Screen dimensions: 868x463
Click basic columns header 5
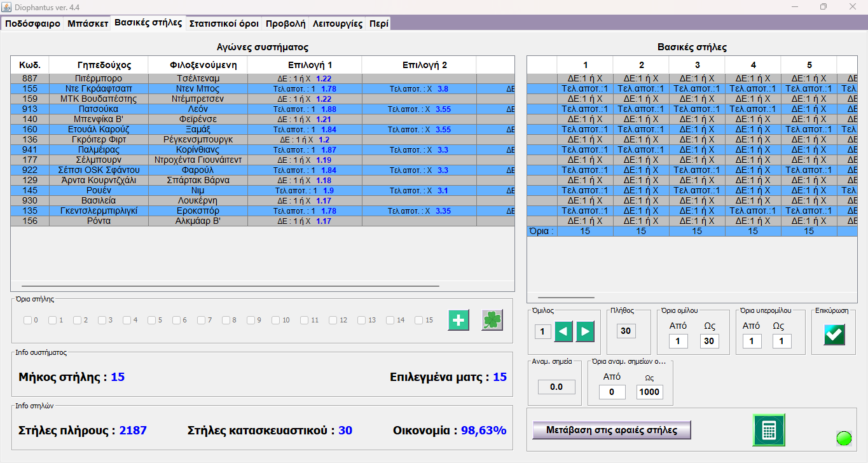point(809,65)
